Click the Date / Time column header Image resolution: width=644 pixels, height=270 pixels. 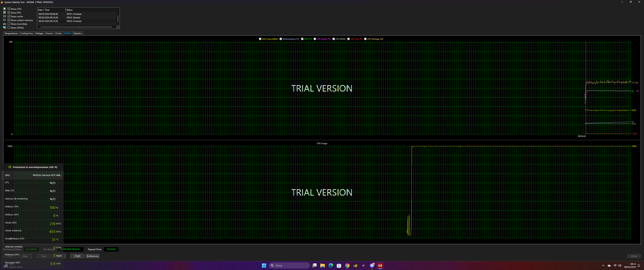(x=51, y=10)
